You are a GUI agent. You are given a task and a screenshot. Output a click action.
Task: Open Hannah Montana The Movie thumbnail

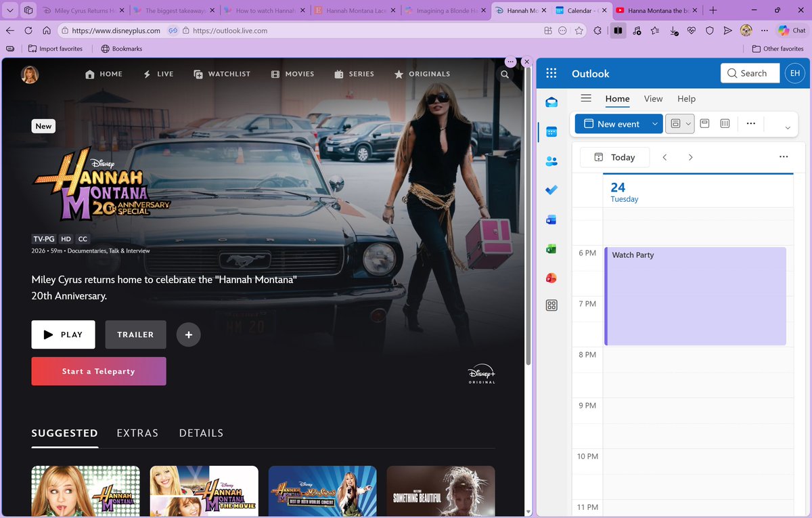(204, 491)
